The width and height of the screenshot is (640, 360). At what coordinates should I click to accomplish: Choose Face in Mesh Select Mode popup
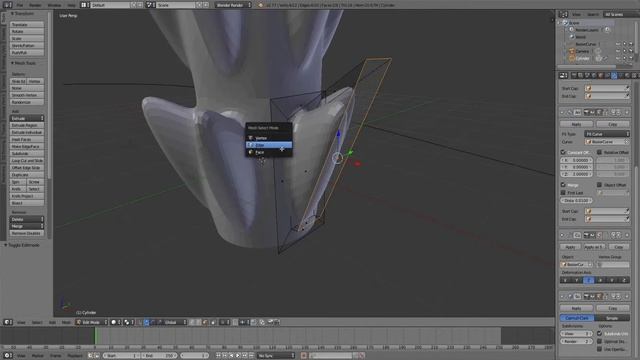click(x=269, y=152)
